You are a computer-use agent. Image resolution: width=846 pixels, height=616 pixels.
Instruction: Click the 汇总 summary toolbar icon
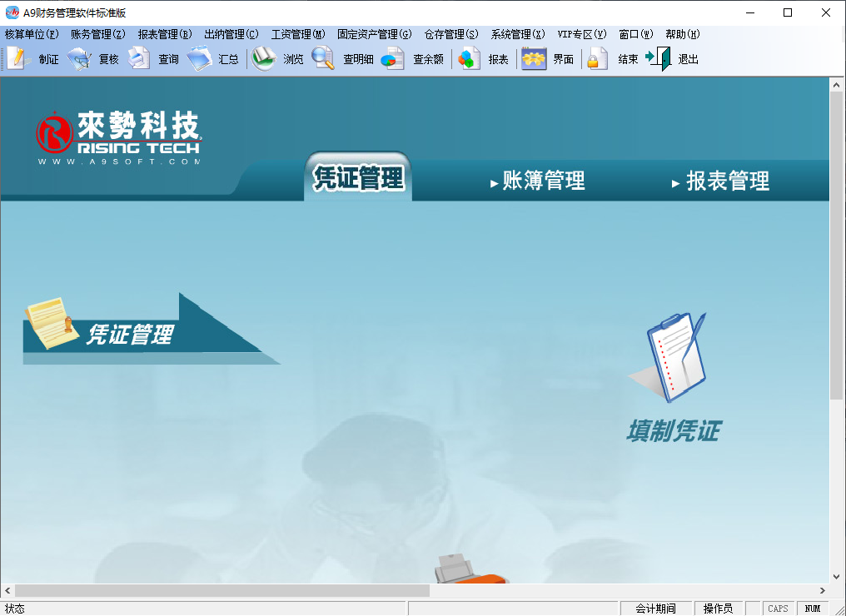(200, 58)
